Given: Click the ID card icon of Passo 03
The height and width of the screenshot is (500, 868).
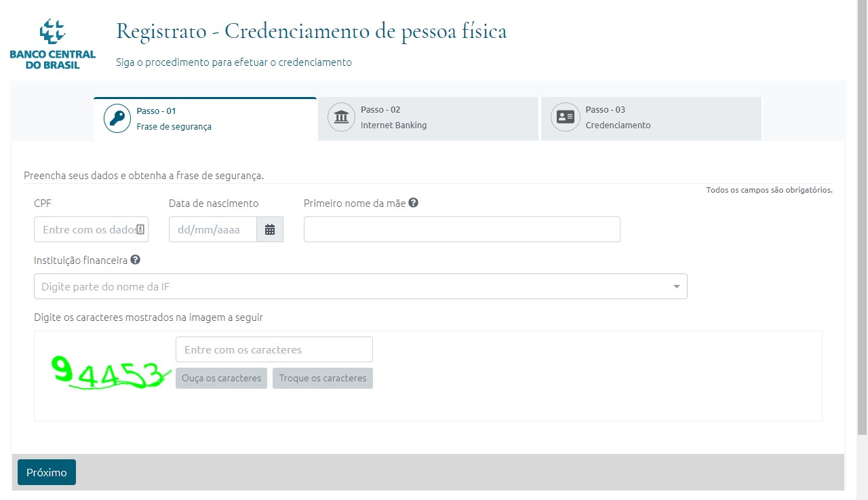Looking at the screenshot, I should click(565, 117).
